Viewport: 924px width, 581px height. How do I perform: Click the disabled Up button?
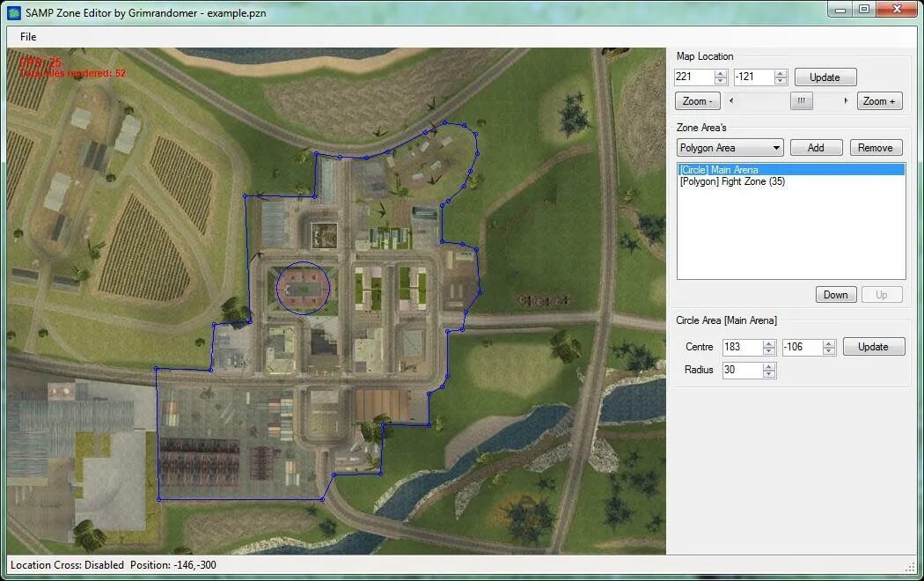(882, 295)
